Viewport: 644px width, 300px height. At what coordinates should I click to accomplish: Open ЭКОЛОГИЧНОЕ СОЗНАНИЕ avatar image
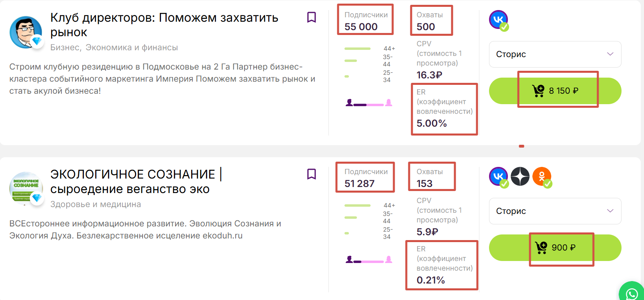pyautogui.click(x=26, y=188)
